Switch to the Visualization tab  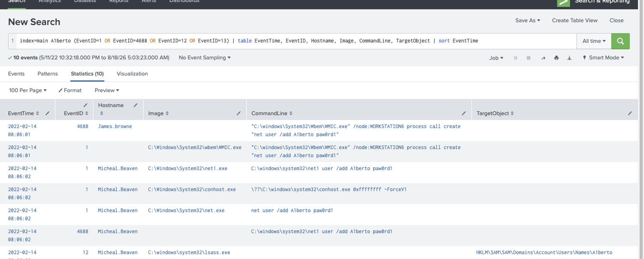132,74
